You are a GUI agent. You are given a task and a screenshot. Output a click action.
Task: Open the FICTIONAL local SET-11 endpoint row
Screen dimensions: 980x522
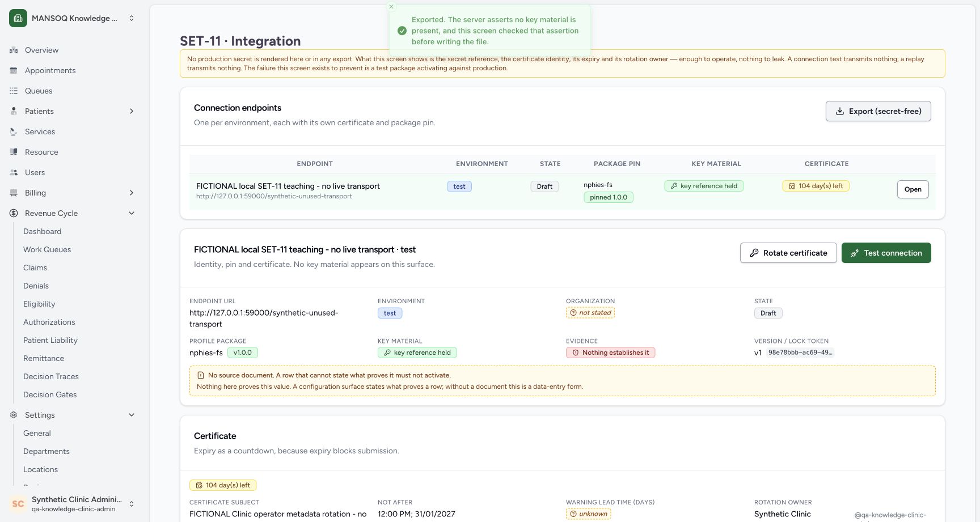tap(913, 189)
